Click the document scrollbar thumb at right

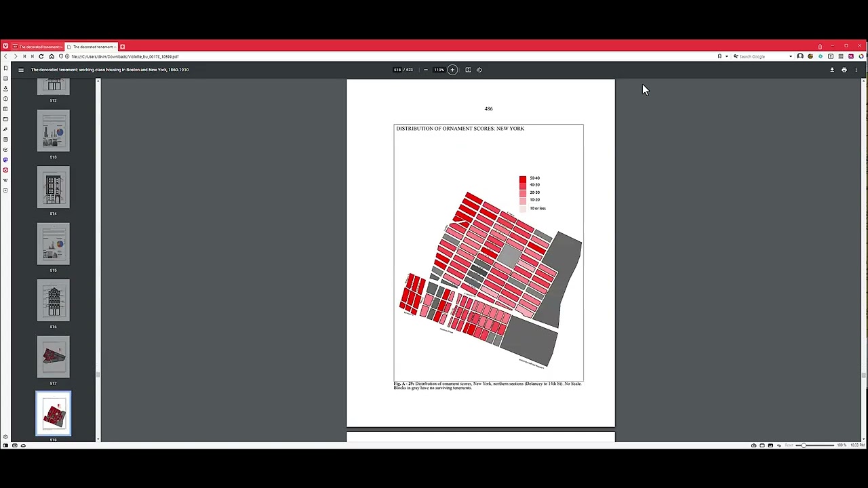[863, 375]
